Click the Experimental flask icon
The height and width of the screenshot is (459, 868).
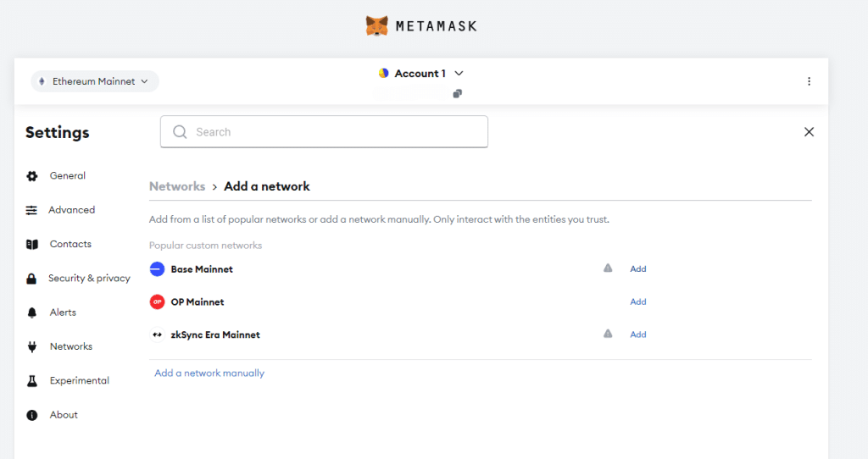(x=32, y=381)
